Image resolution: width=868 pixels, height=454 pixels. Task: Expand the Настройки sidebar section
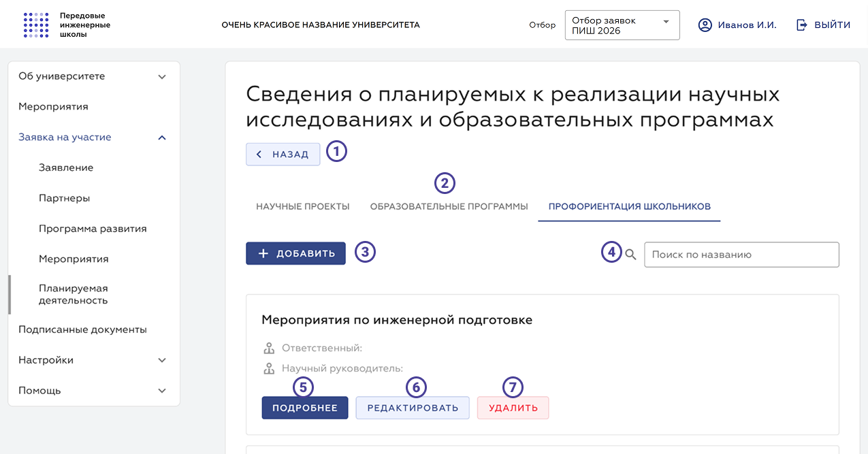point(94,360)
